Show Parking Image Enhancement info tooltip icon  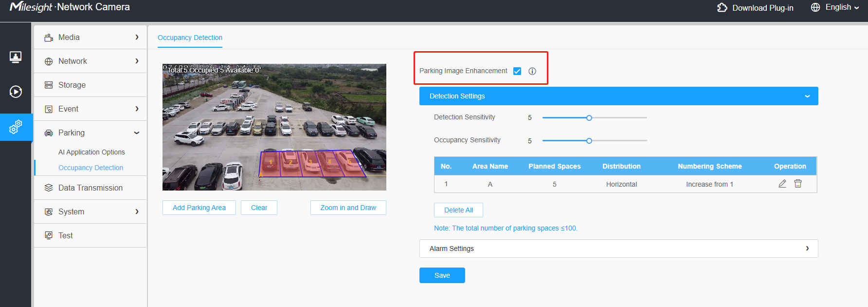click(532, 71)
